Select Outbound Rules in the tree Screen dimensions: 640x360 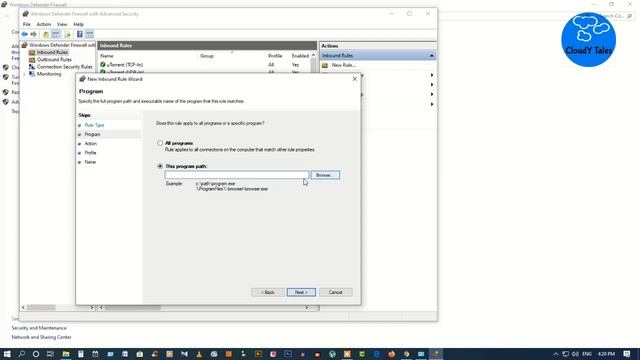click(54, 60)
